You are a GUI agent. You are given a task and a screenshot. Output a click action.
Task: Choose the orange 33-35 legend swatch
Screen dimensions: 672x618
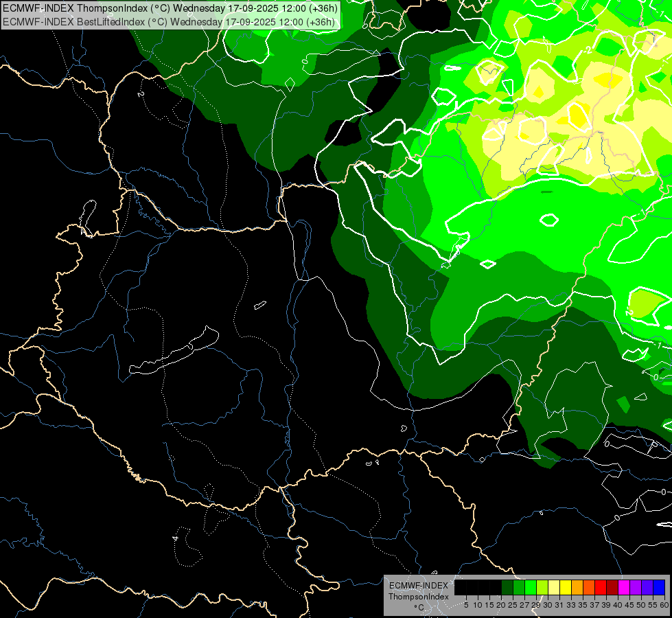pos(577,587)
